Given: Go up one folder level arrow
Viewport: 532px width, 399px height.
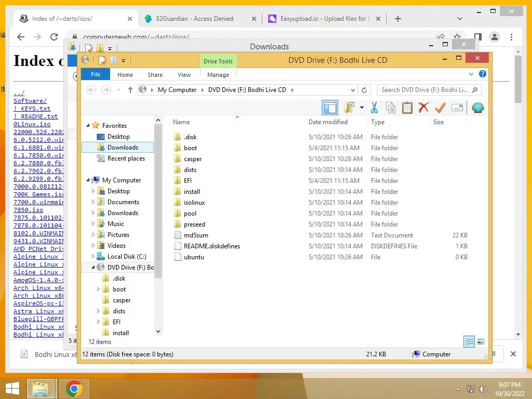Looking at the screenshot, I should 130,90.
